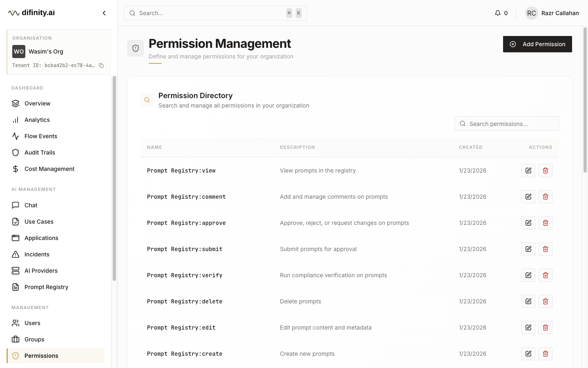
Task: Click the Prompt Registry:approve name cell
Action: (x=186, y=223)
